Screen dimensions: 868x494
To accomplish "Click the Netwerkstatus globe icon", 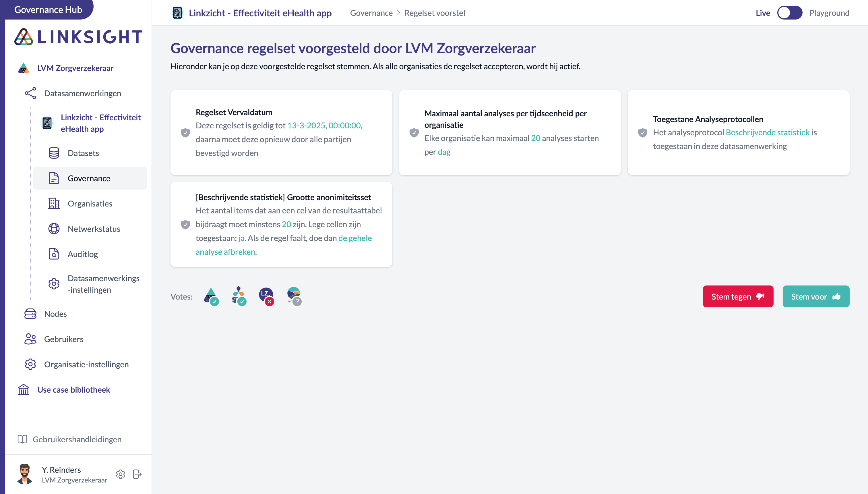I will [54, 229].
